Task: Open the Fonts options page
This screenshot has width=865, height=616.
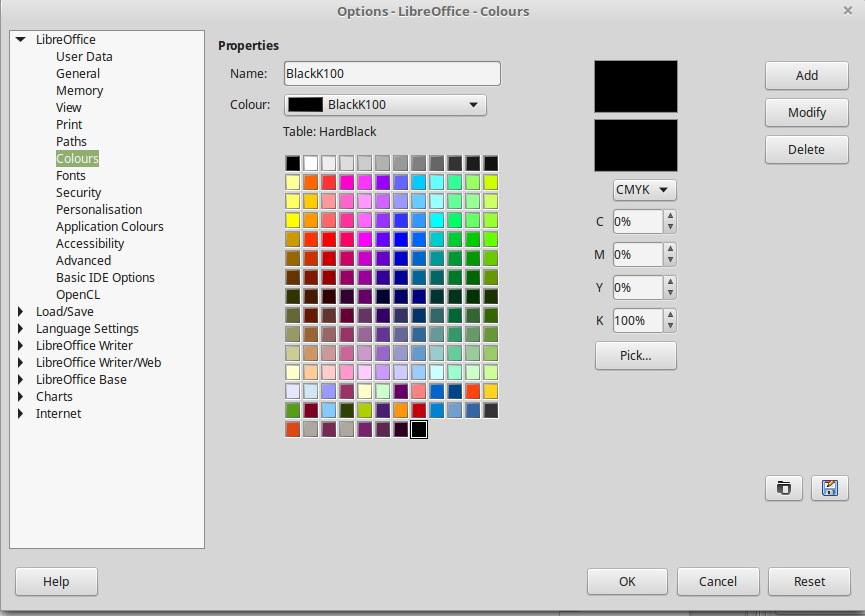Action: (x=71, y=176)
